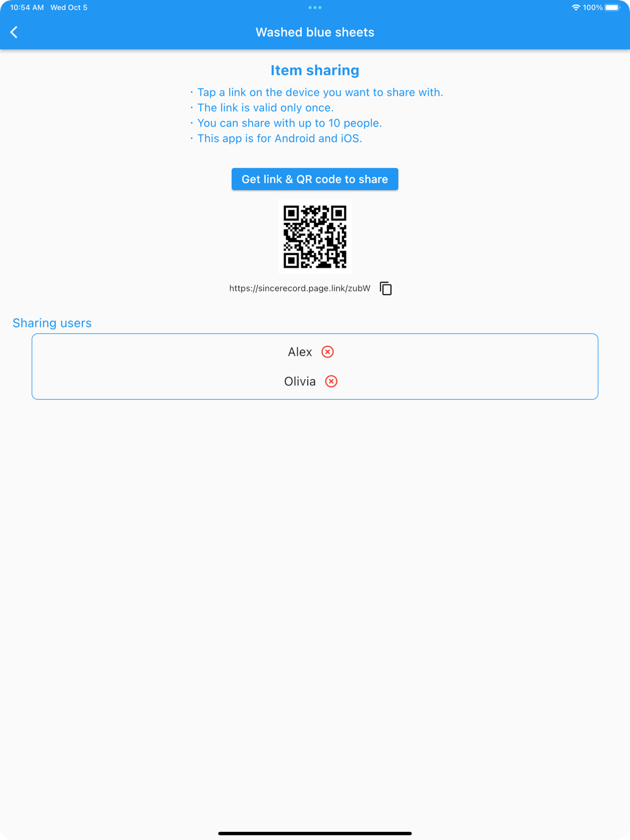Image resolution: width=630 pixels, height=840 pixels.
Task: Remove Olivia from sharing users
Action: pyautogui.click(x=331, y=382)
